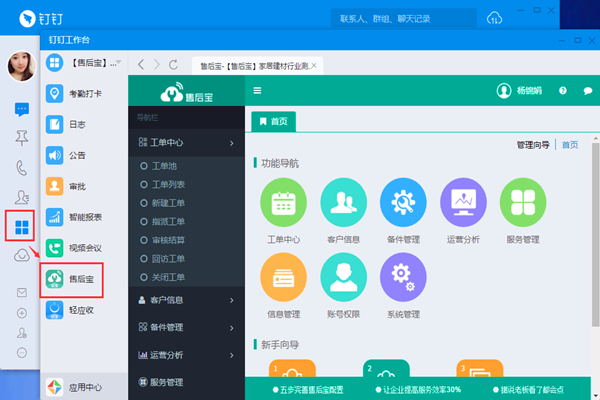This screenshot has height=400, width=600.
Task: Expand the 【售后宝】 organization dropdown
Action: [x=118, y=62]
